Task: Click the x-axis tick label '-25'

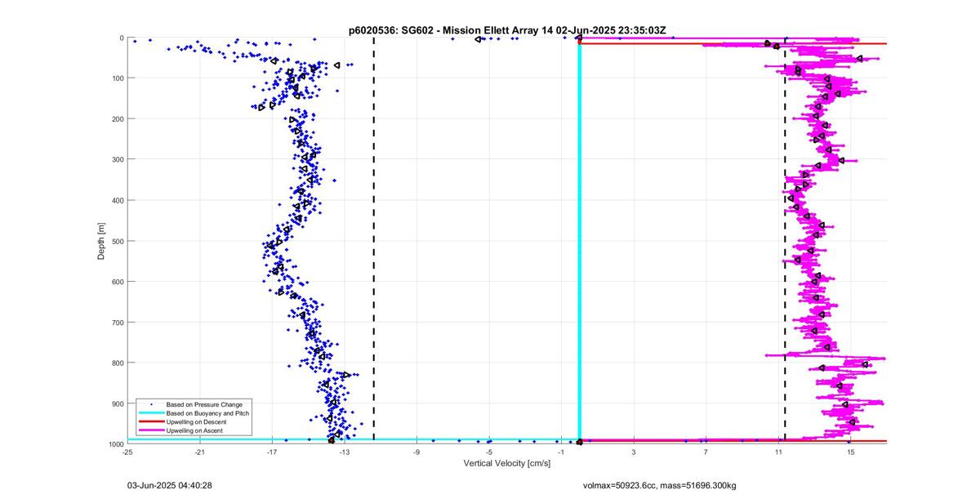Action: point(127,452)
